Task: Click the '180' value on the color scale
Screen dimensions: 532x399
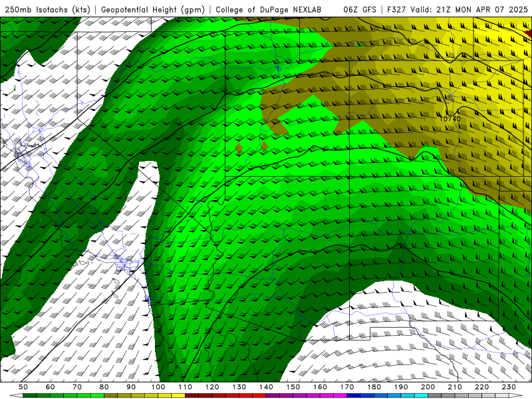Action: click(374, 387)
